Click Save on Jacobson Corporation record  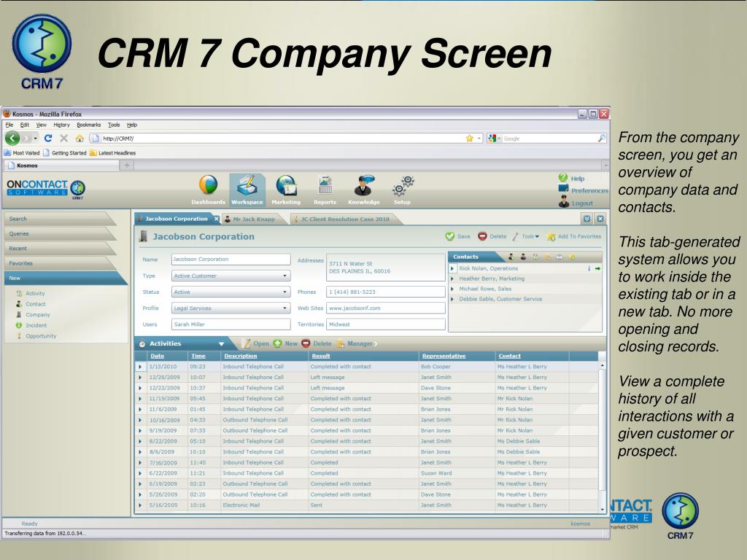click(x=458, y=236)
